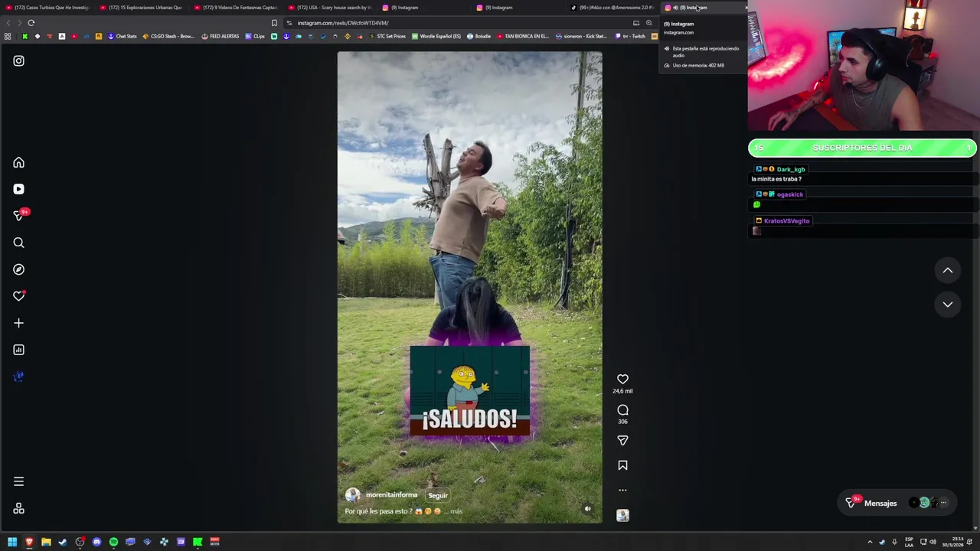Open Discord from the taskbar
Screen dimensions: 980x551
pos(96,542)
